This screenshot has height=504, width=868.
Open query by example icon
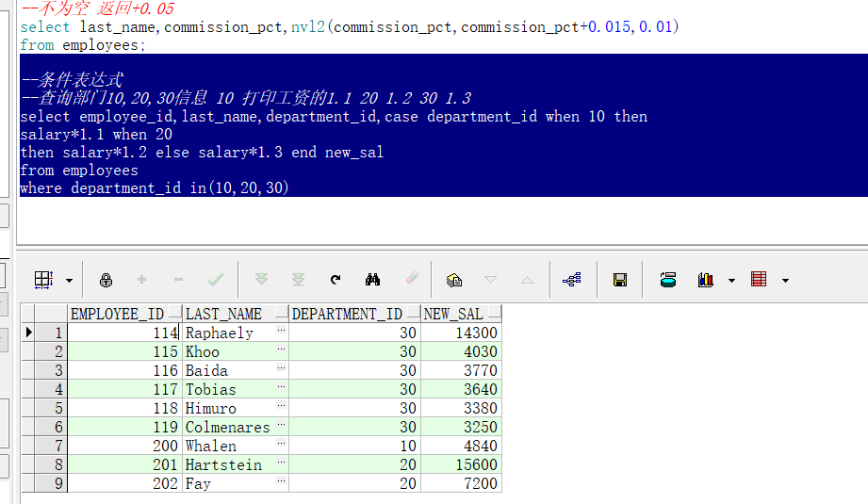[454, 280]
